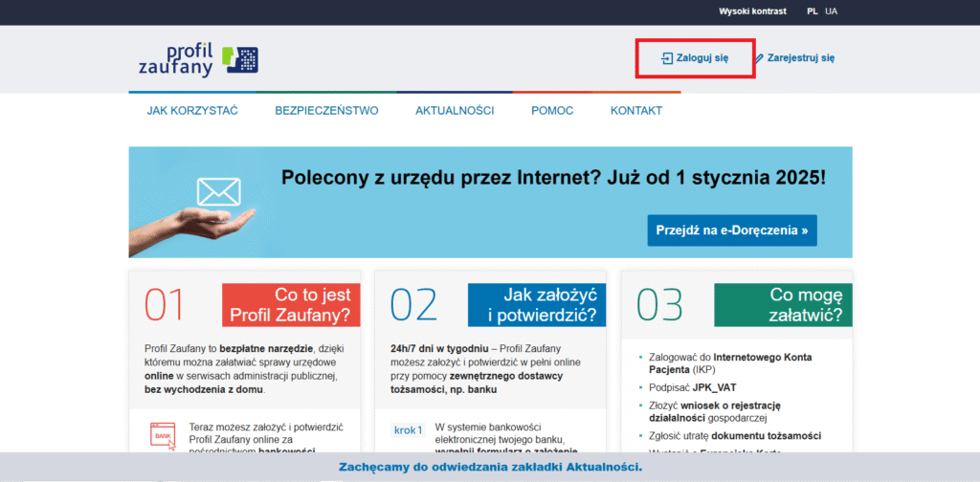Open the KONTAKT menu

click(636, 111)
